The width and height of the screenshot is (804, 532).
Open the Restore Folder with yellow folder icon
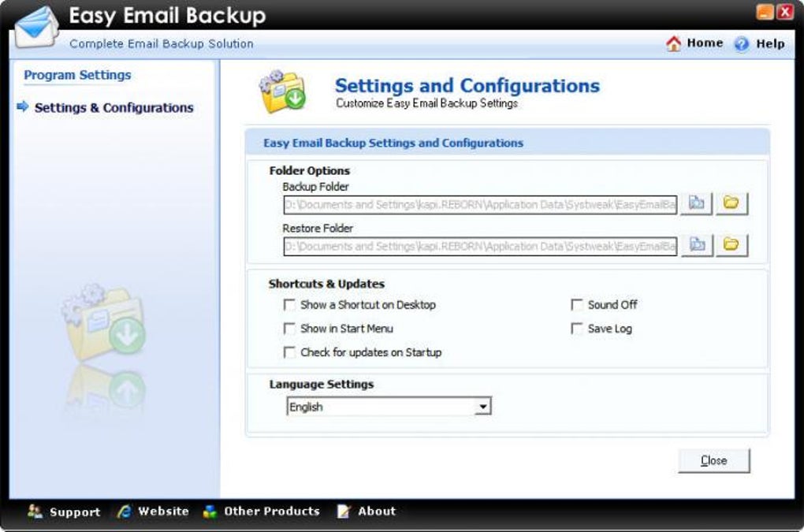(731, 245)
